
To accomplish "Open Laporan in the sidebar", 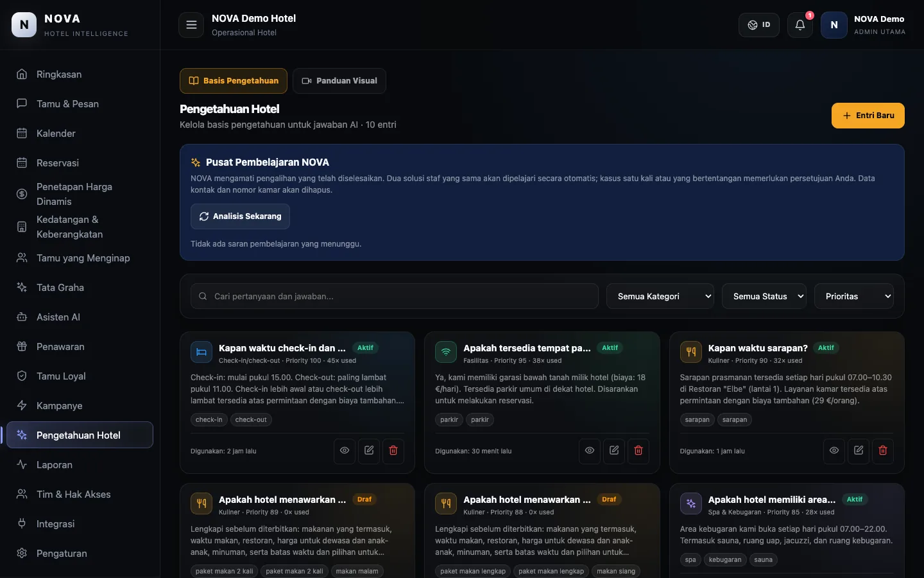I will click(80, 465).
